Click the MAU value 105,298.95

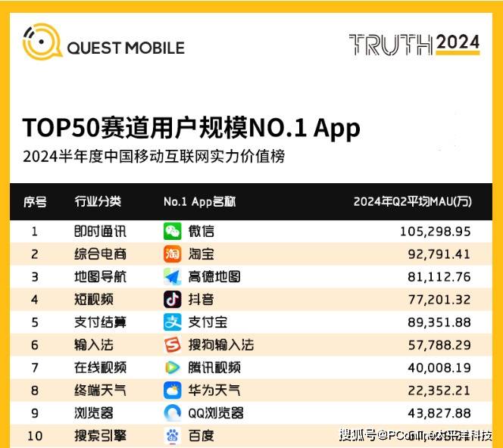tap(436, 232)
